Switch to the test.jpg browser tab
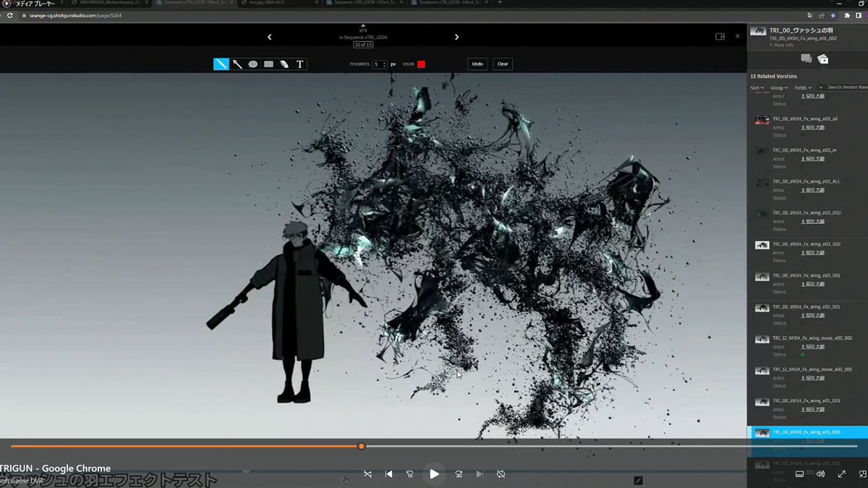 [279, 3]
